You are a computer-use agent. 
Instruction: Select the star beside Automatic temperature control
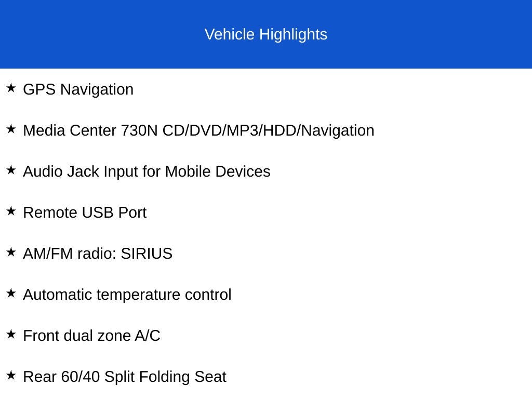[x=11, y=293]
